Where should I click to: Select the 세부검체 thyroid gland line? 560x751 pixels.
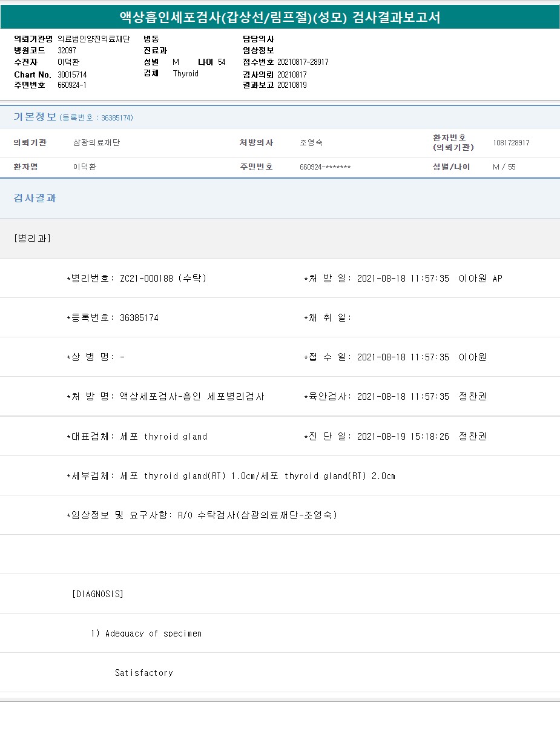(230, 476)
